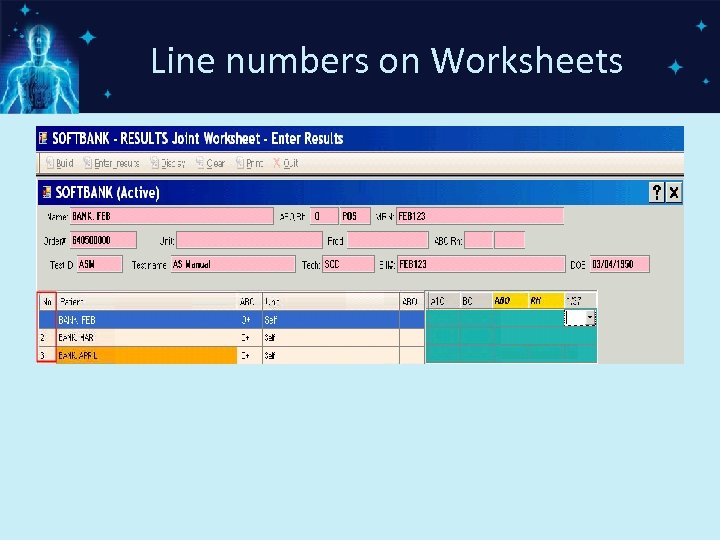This screenshot has width=720, height=540.
Task: Click the Print toolbar button
Action: coord(249,163)
